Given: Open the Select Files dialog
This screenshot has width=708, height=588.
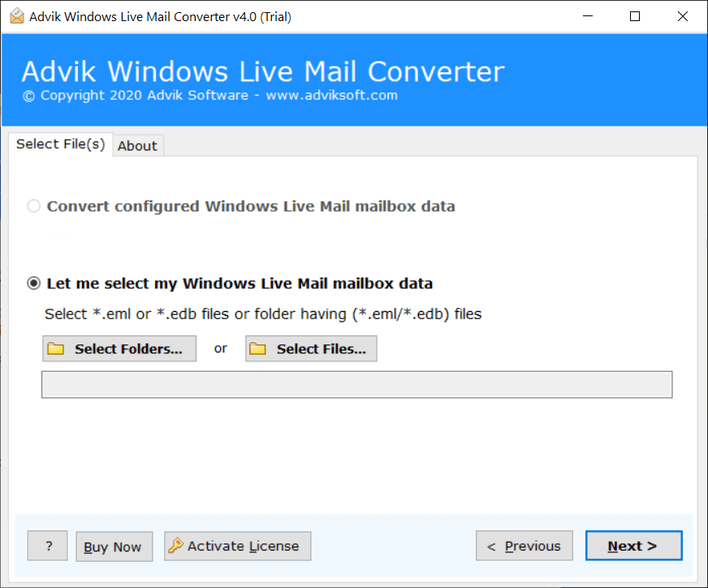Looking at the screenshot, I should pyautogui.click(x=311, y=348).
